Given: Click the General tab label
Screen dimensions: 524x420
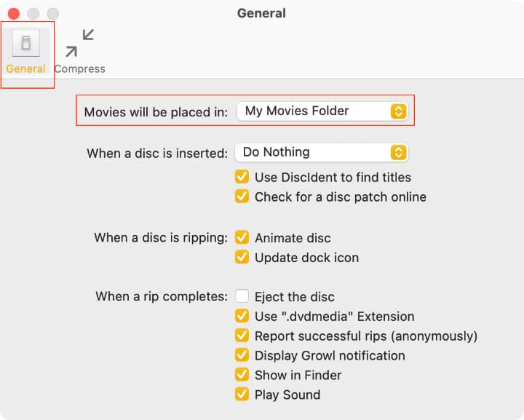Looking at the screenshot, I should point(25,69).
